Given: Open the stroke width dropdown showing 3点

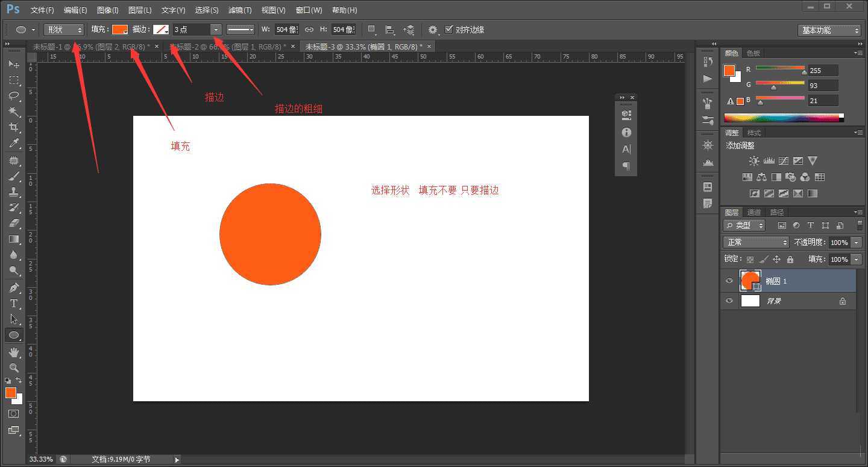Looking at the screenshot, I should coord(215,29).
